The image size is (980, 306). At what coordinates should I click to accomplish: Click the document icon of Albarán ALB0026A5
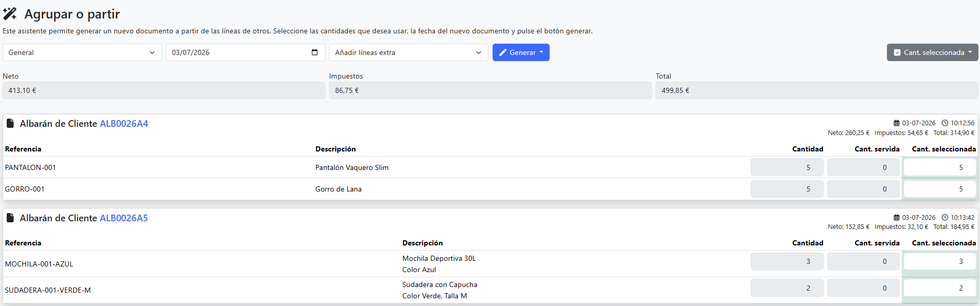coord(10,218)
